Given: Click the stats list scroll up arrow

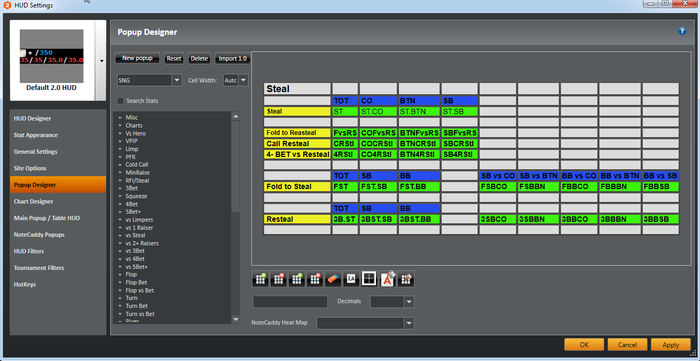Looking at the screenshot, I should (x=236, y=116).
